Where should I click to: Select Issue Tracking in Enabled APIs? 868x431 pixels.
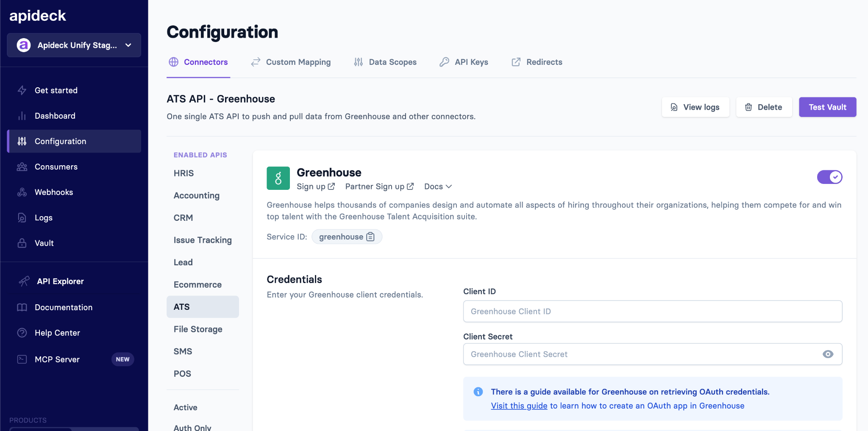click(203, 240)
